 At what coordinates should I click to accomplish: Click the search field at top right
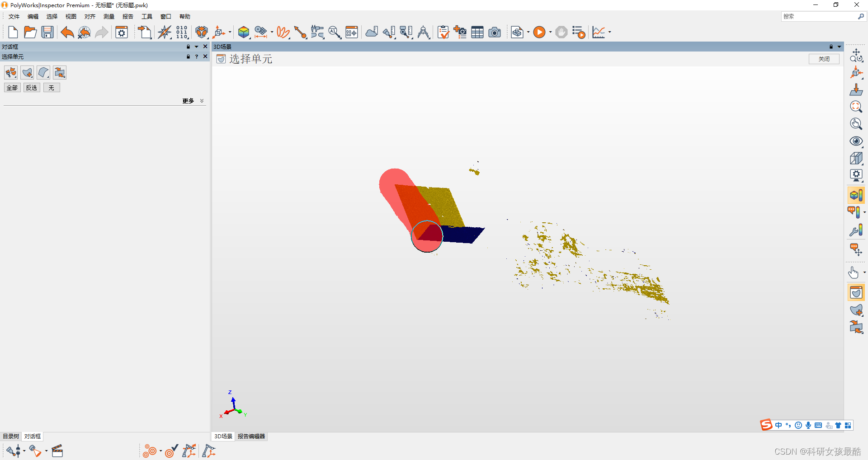[x=818, y=16]
